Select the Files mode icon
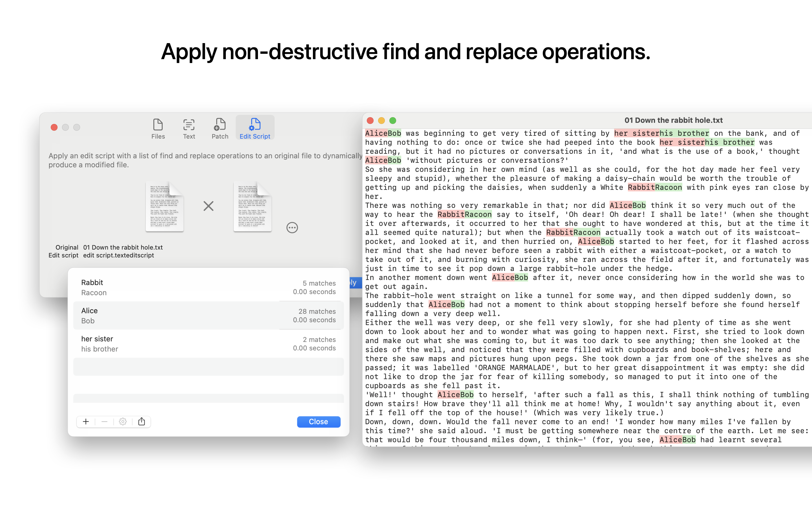812x507 pixels. coord(158,128)
